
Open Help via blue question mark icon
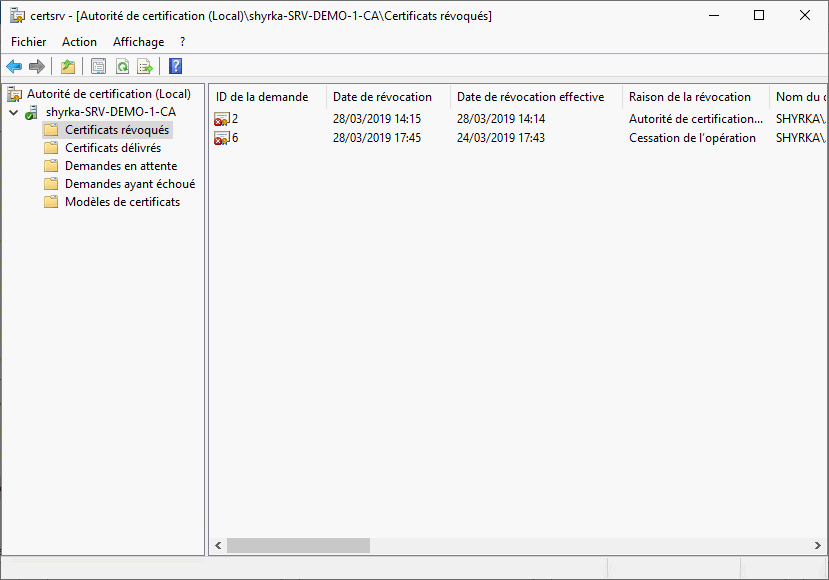[x=175, y=67]
